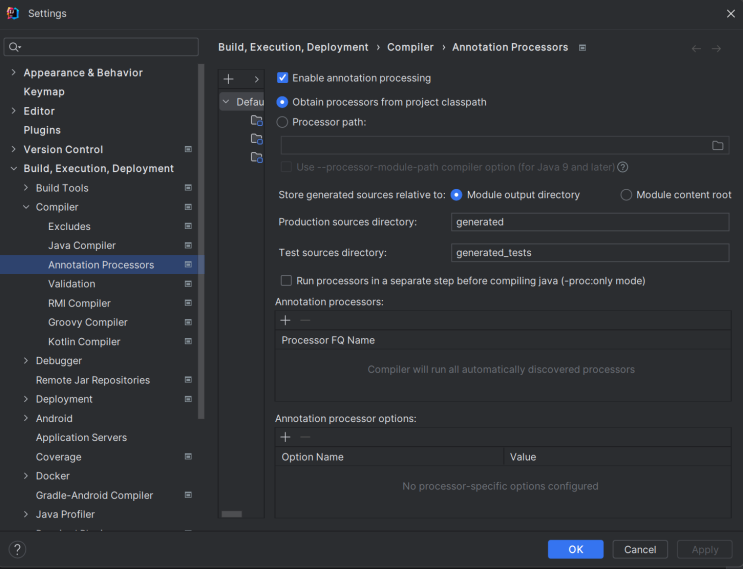Open Excludes settings page
Viewport: 743px width, 569px height.
(x=69, y=226)
